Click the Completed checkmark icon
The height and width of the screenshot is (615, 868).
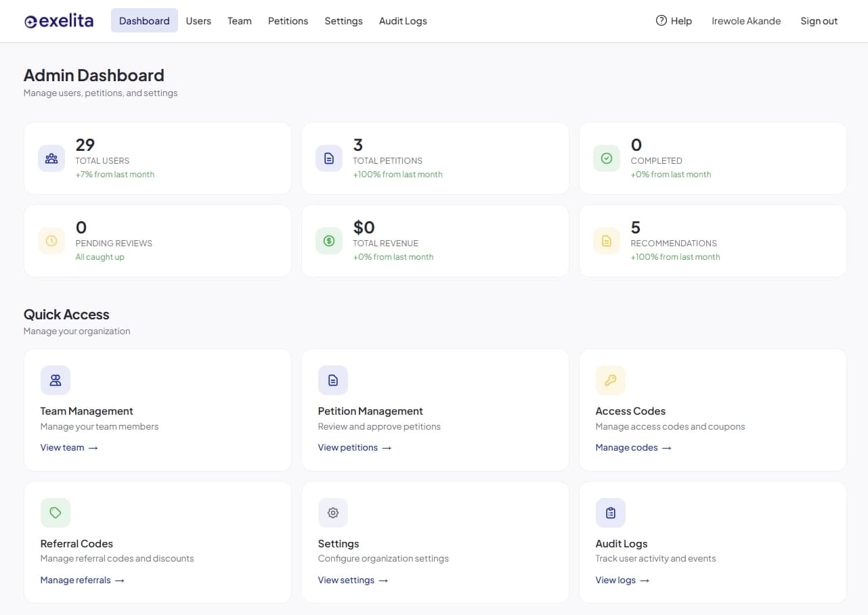point(607,158)
